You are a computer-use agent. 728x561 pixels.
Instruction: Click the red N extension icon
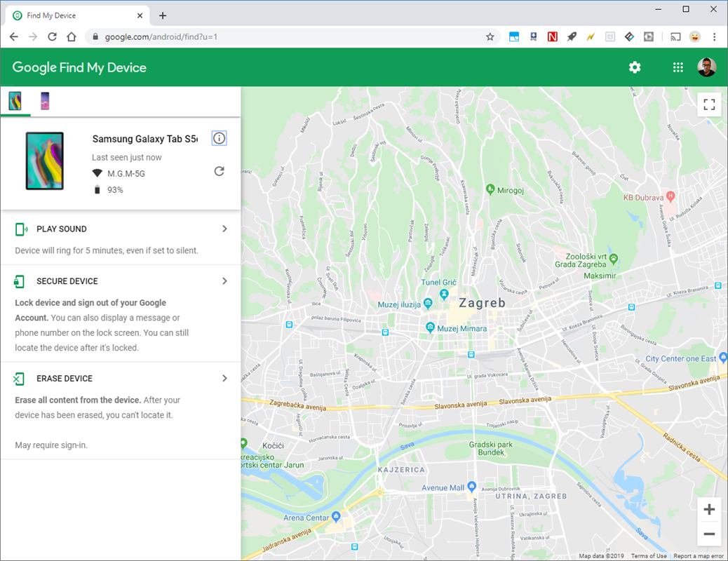552,36
